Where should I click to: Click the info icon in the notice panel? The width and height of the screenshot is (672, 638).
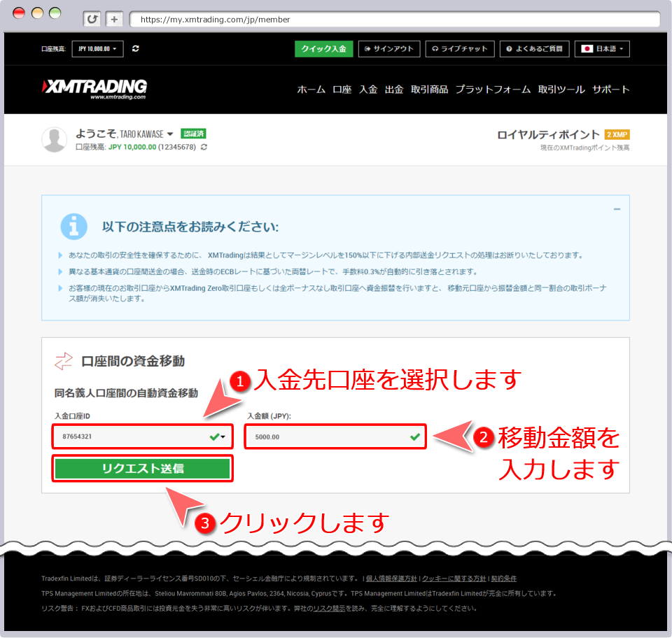73,226
